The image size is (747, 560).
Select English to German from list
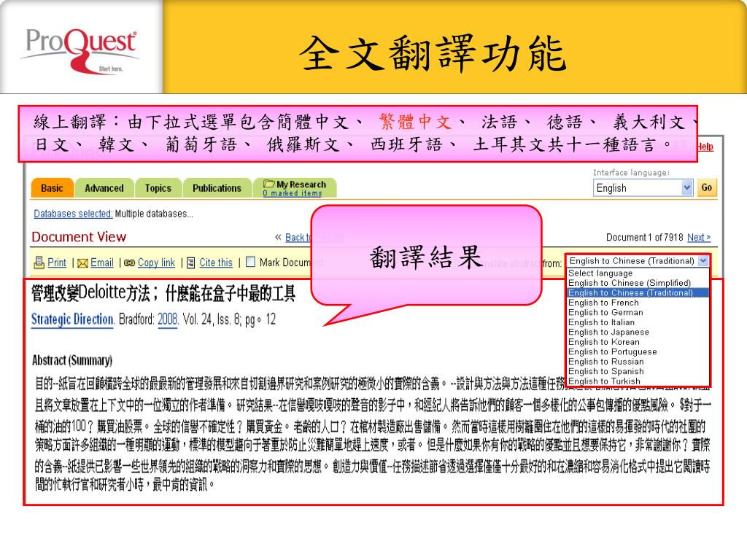click(x=605, y=312)
